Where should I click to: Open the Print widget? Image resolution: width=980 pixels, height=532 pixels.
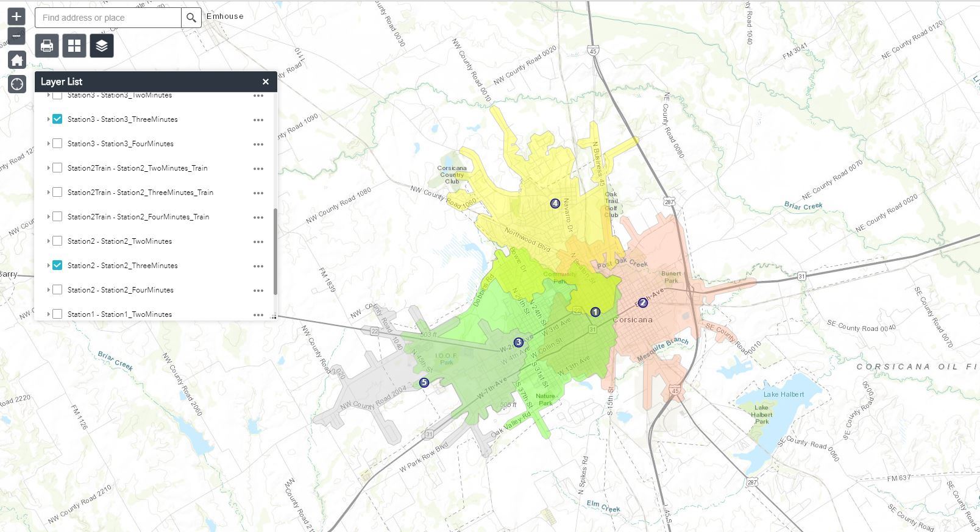tap(47, 46)
